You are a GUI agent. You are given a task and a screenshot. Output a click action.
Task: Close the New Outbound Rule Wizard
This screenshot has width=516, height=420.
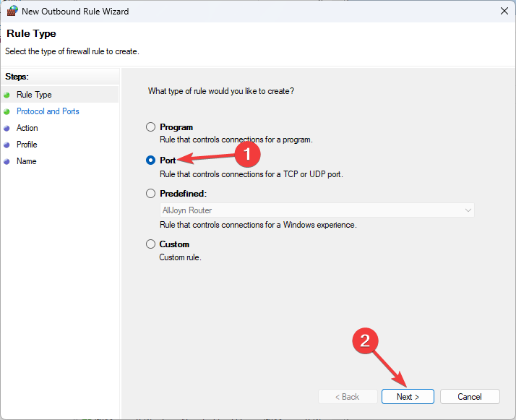tap(503, 11)
